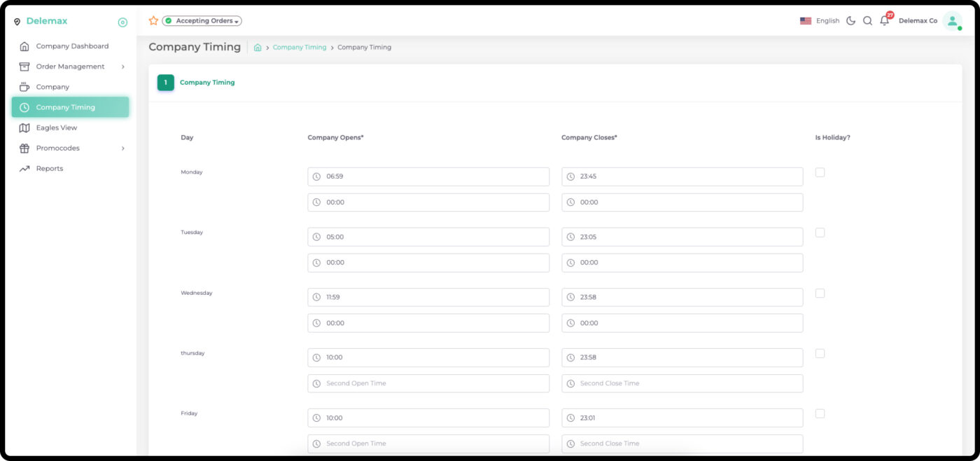Viewport: 980px width, 461px height.
Task: Click the Delemax logo pin icon
Action: tap(17, 22)
